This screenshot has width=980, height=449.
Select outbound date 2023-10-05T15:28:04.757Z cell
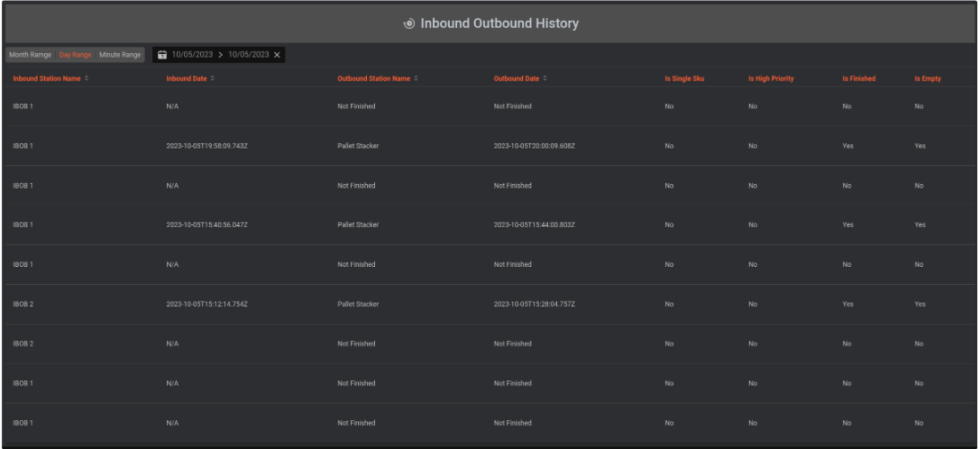point(535,305)
